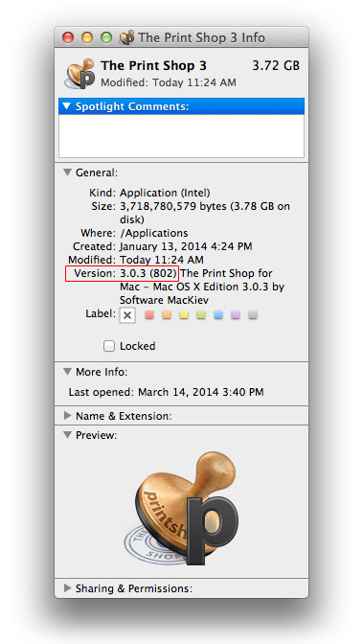Viewport: 363px width, 644px height.
Task: Collapse the More Info section
Action: coord(67,372)
